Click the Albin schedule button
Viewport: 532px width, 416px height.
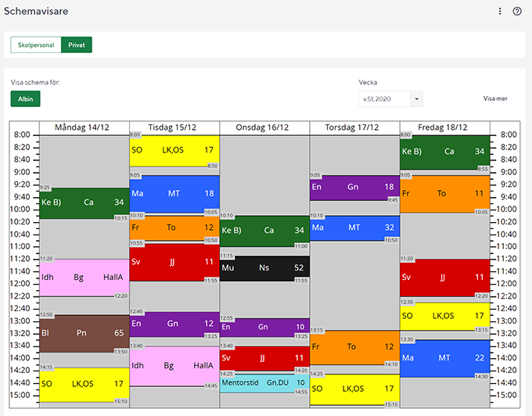click(25, 99)
